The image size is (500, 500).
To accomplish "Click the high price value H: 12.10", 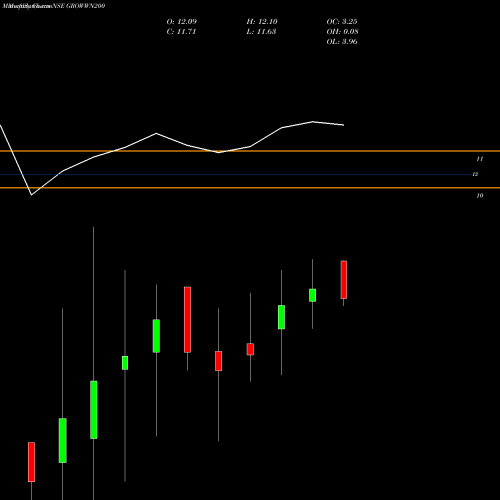I will click(262, 22).
